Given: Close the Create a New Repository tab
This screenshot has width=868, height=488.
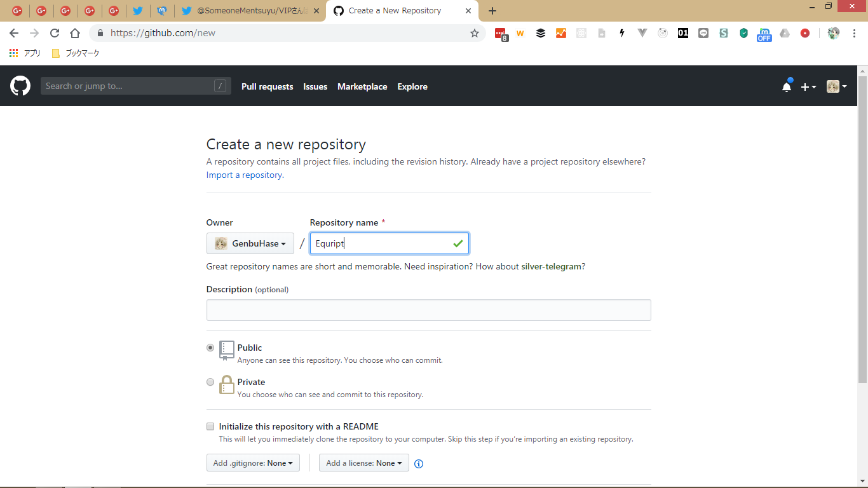Looking at the screenshot, I should 468,11.
